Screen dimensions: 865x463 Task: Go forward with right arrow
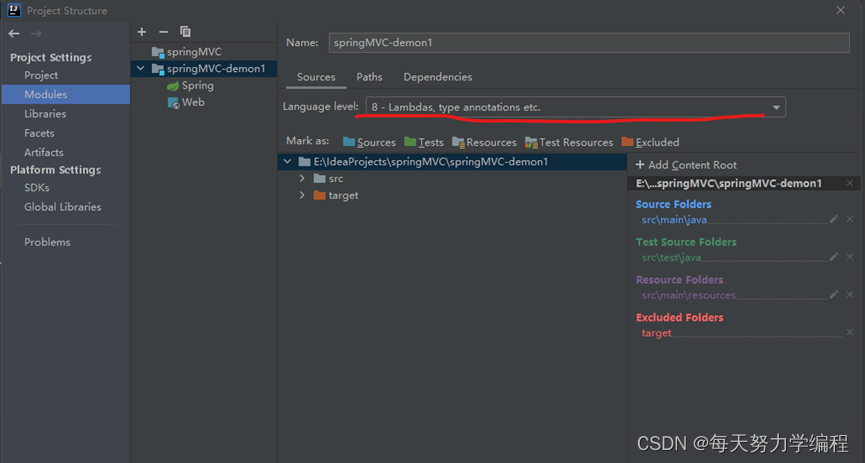coord(36,34)
